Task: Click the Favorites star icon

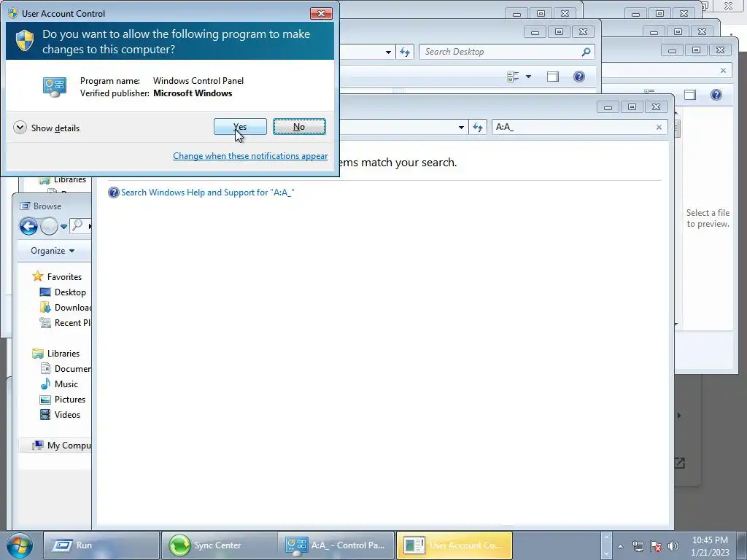Action: coord(38,276)
